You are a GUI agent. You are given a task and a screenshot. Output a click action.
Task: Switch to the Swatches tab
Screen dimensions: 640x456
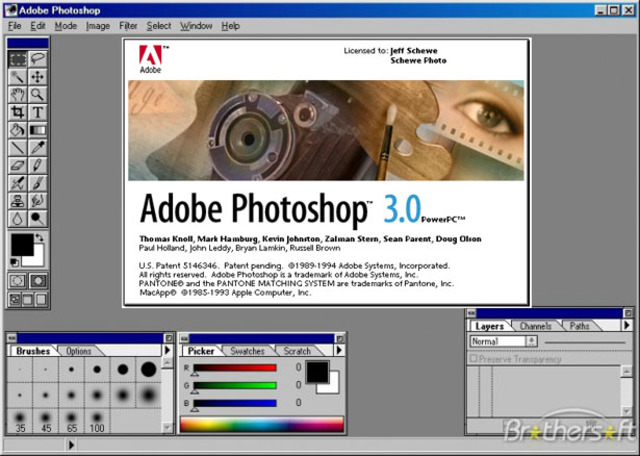247,351
